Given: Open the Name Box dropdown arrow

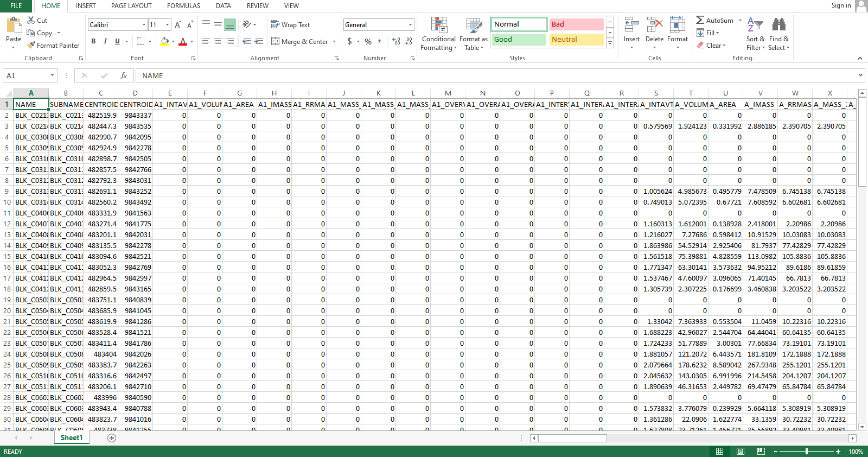Looking at the screenshot, I should (52, 75).
